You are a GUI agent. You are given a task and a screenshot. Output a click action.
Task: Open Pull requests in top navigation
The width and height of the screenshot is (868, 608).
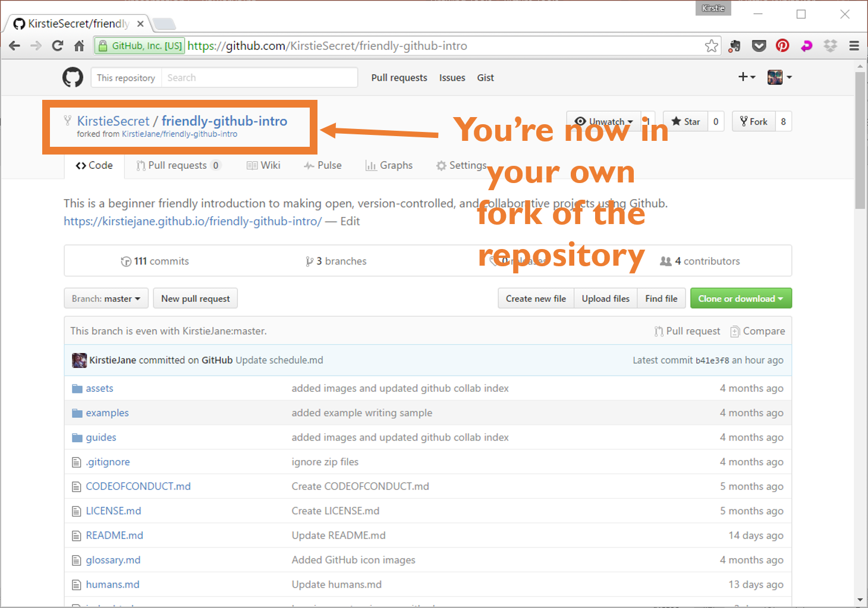point(399,77)
